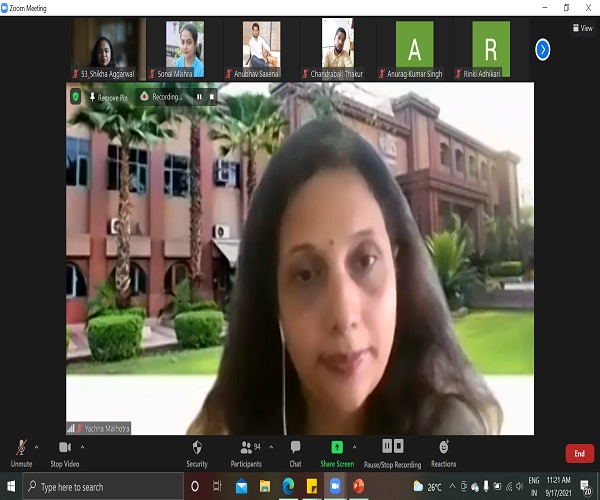Select Chandrabali Thakur video thumbnail

(x=338, y=48)
